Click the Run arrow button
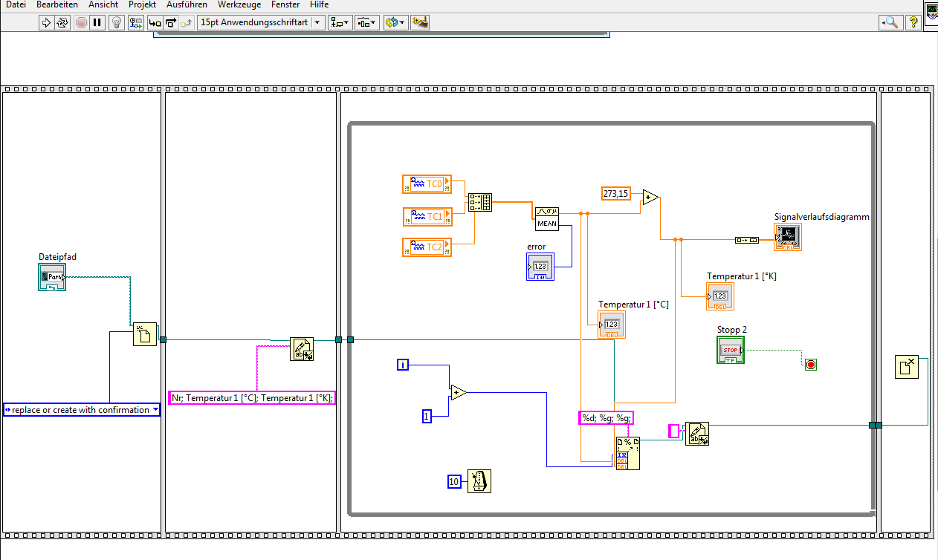Image resolution: width=938 pixels, height=560 pixels. (46, 22)
